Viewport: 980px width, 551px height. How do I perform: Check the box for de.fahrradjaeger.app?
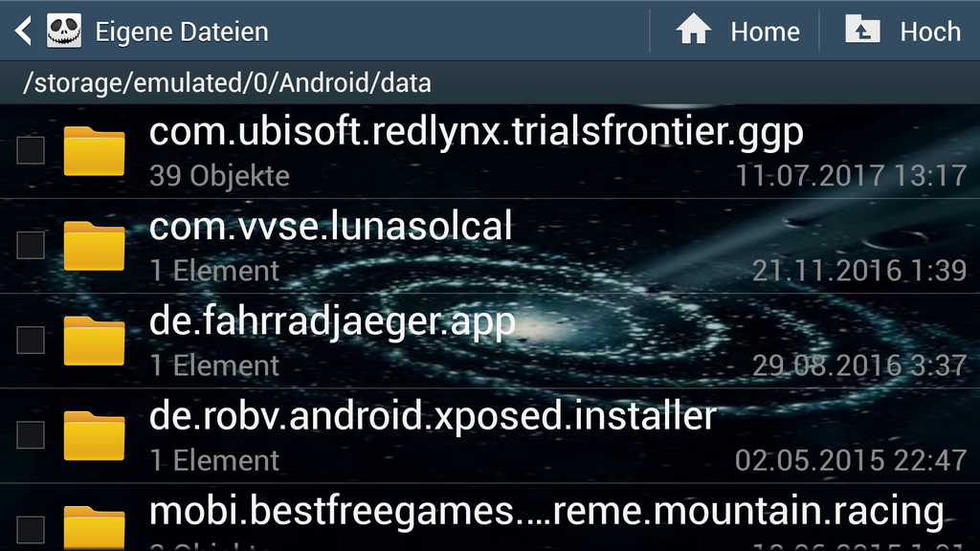click(31, 340)
